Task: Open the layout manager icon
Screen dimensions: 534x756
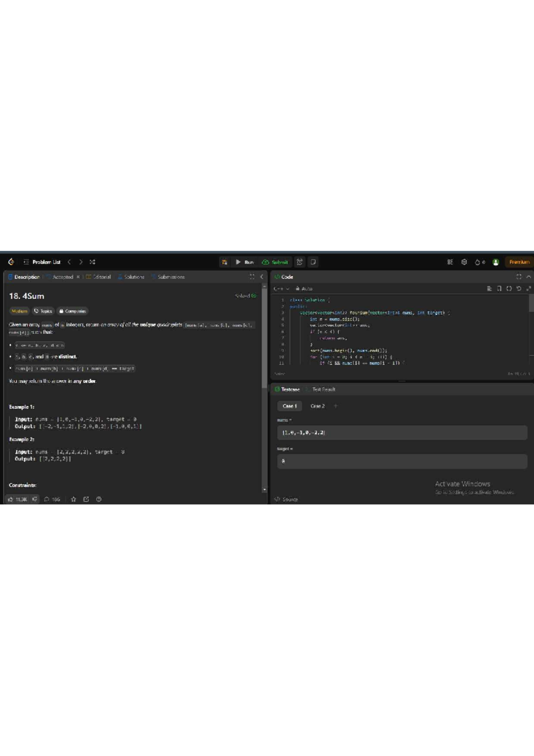Action: [450, 262]
